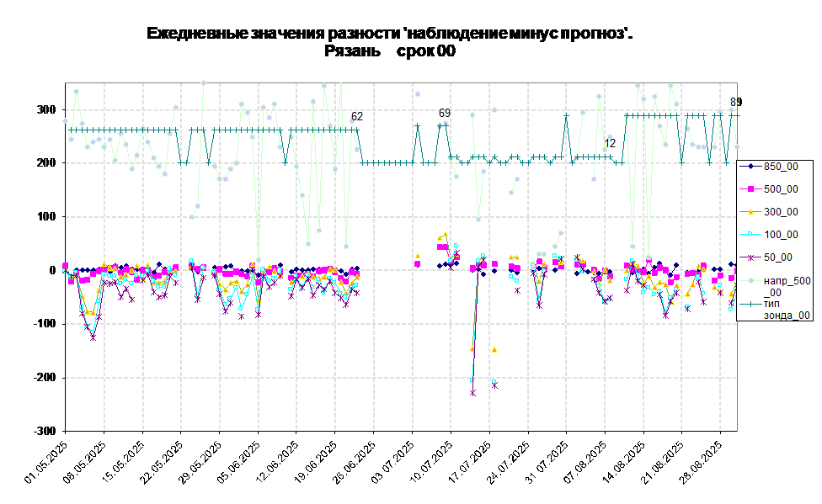Click the 850_00 diamond legend marker

click(x=750, y=167)
